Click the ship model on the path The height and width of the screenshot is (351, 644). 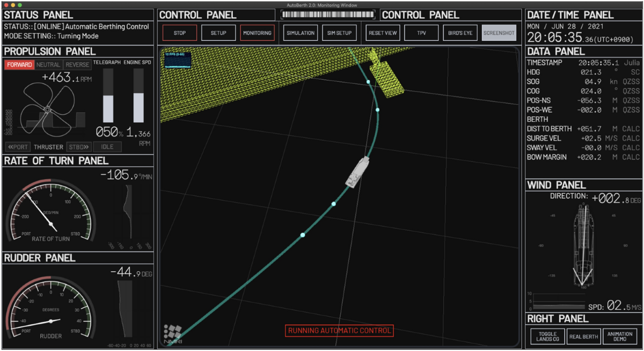pos(357,172)
